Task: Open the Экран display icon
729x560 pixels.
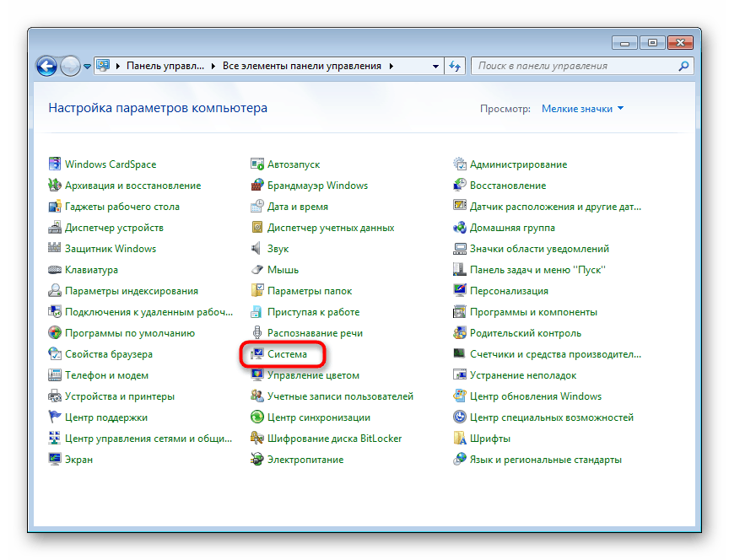Action: tap(54, 459)
